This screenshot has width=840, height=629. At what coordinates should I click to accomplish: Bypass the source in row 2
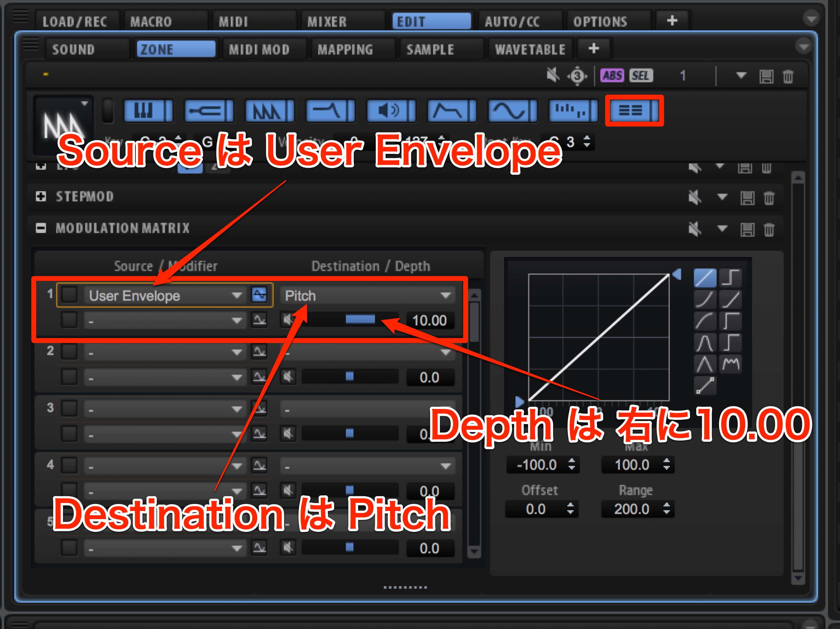[x=70, y=352]
